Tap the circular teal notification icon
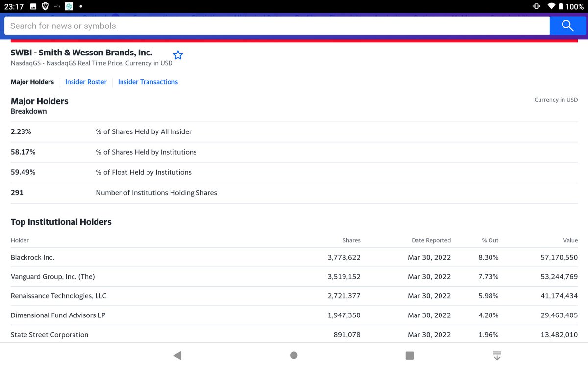Image resolution: width=588 pixels, height=368 pixels. [69, 7]
